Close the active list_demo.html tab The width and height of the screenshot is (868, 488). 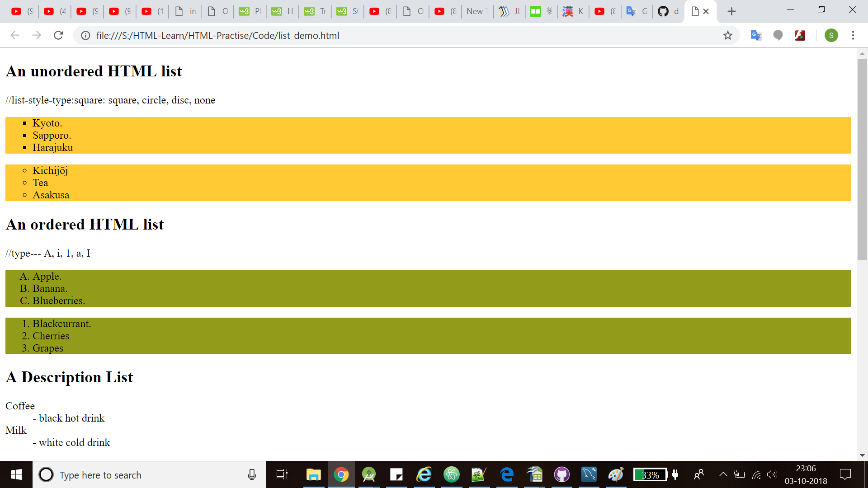click(707, 11)
